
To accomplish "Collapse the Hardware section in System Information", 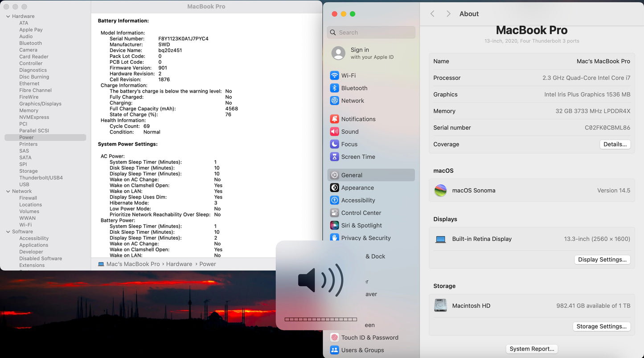I will pos(8,16).
